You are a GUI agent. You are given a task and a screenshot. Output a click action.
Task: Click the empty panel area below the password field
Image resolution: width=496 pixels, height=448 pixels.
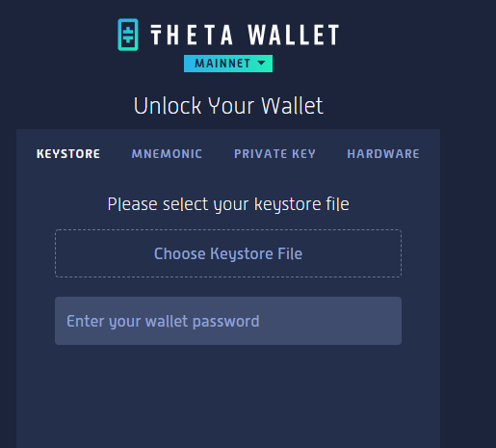pyautogui.click(x=228, y=397)
